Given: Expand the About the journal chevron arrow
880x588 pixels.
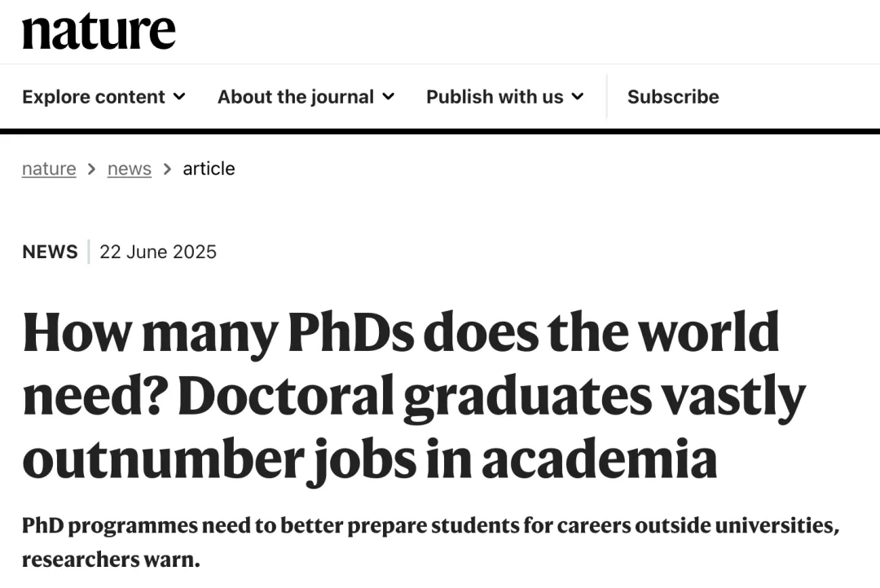Looking at the screenshot, I should [388, 96].
